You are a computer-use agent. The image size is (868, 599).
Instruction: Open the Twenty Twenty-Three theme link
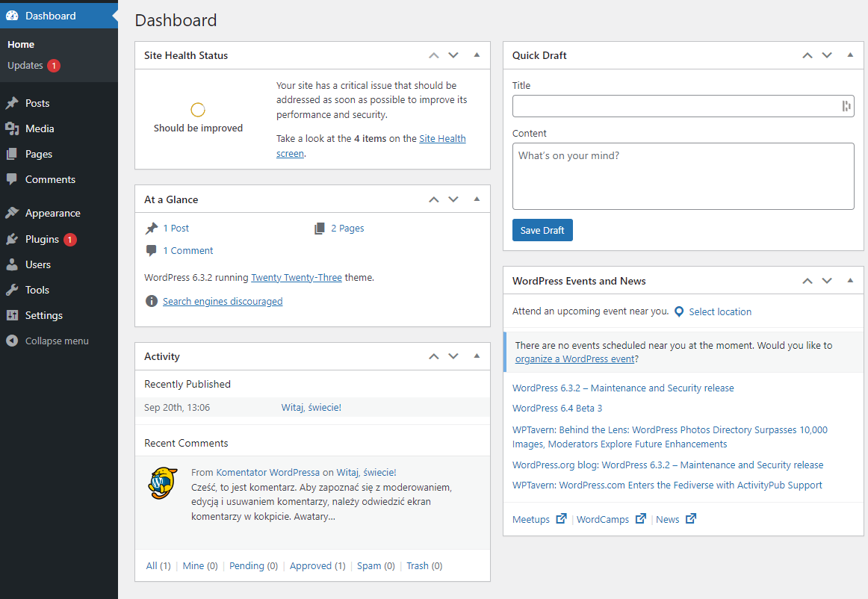tap(296, 277)
